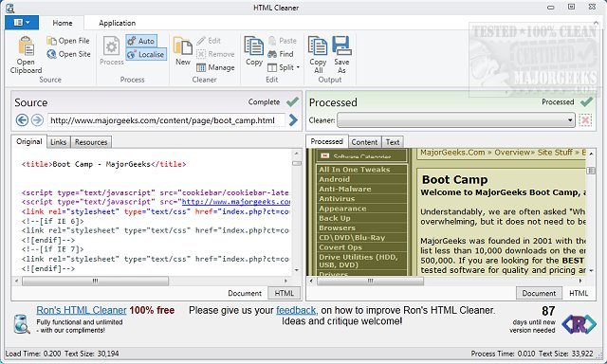Switch source view to Document mode
The width and height of the screenshot is (607, 364).
tap(245, 293)
